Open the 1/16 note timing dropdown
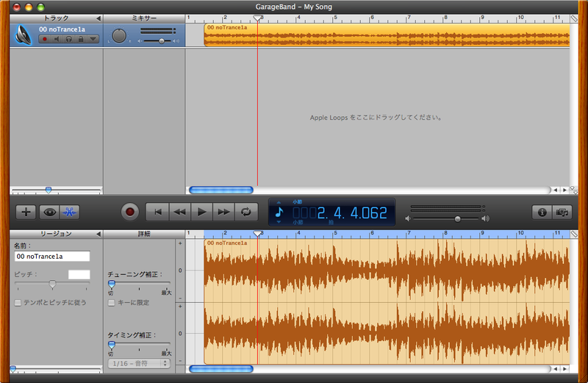Screen dimensions: 588x383 point(139,363)
